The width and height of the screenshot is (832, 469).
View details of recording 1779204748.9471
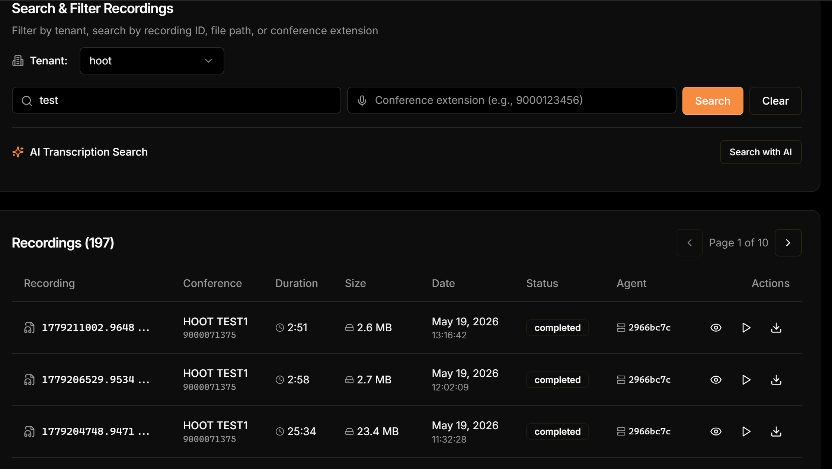[716, 431]
